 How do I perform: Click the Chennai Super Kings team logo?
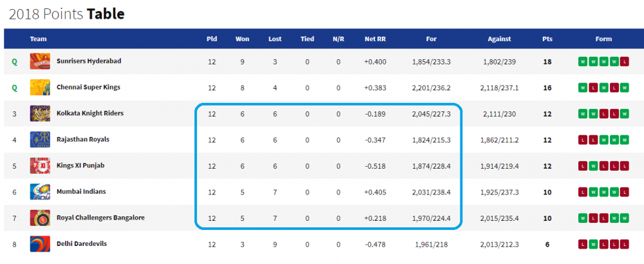point(40,88)
